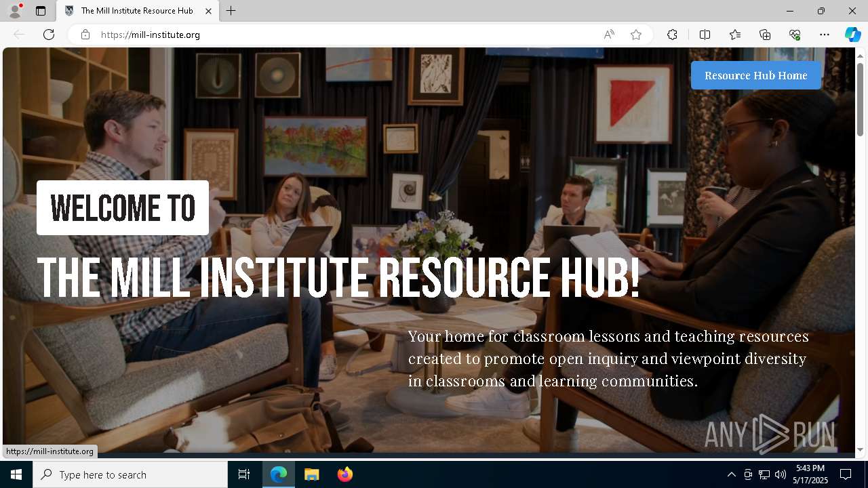Close The Mill Institute Resource Hub tab
The image size is (868, 488).
[209, 11]
